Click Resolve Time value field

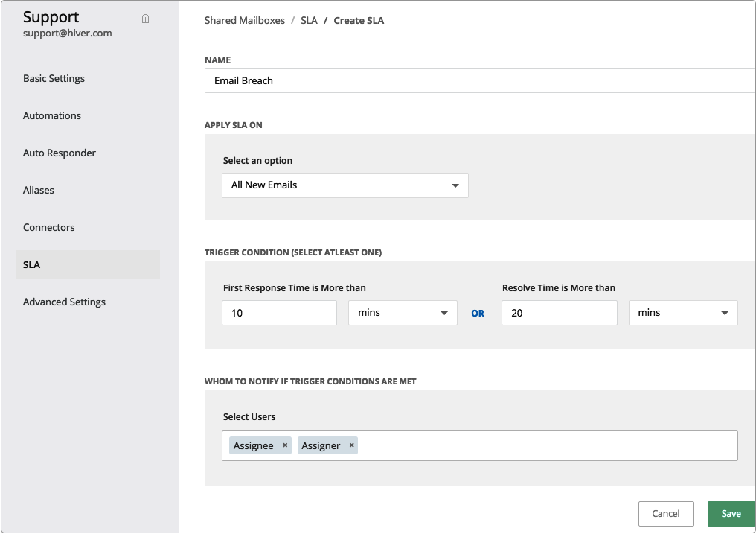click(560, 313)
